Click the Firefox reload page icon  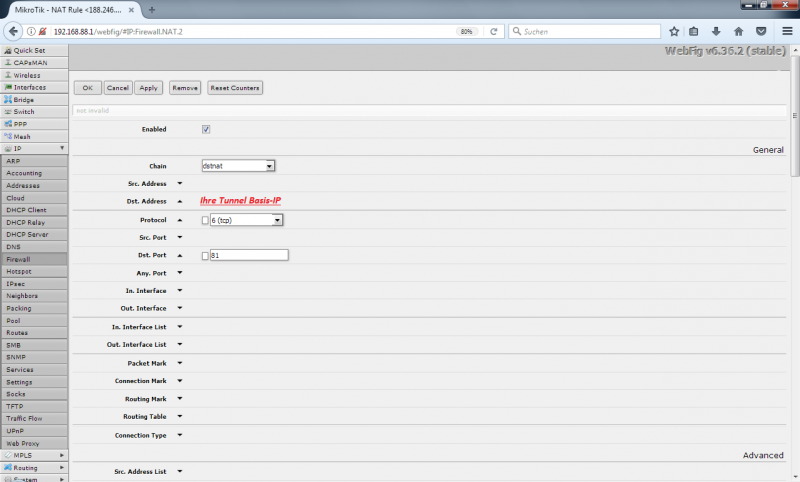tap(495, 31)
